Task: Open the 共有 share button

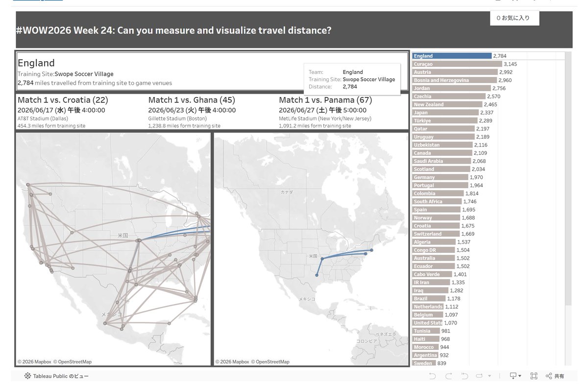Action: click(555, 376)
